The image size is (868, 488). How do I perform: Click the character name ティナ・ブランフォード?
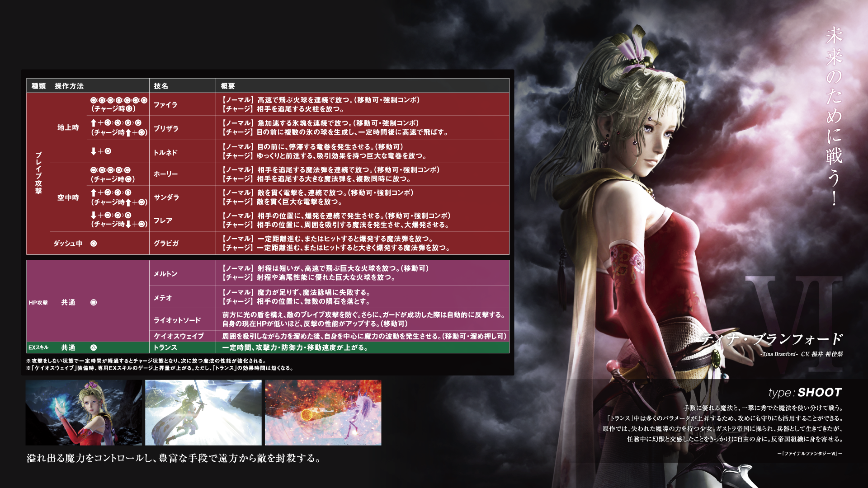(x=771, y=339)
